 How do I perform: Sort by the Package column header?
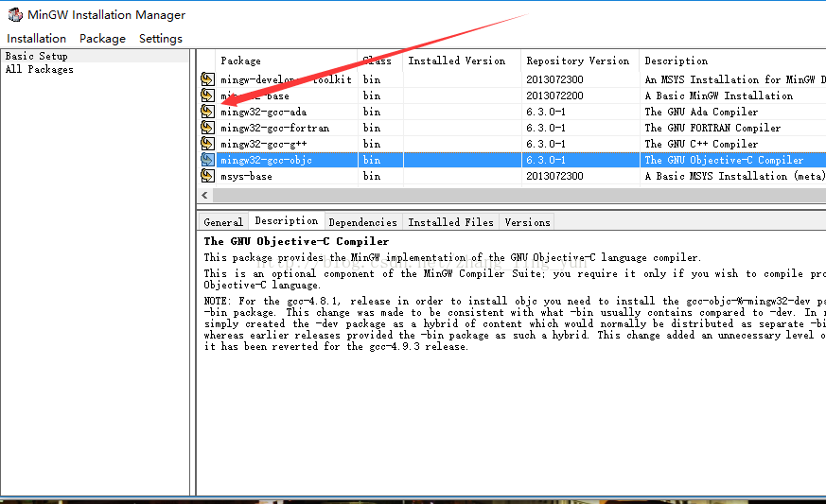click(287, 61)
